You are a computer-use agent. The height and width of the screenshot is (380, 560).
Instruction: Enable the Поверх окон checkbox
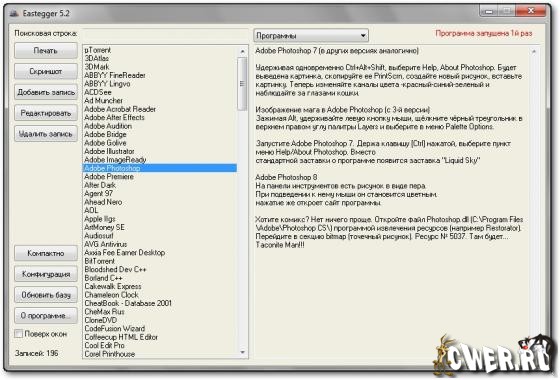point(18,334)
